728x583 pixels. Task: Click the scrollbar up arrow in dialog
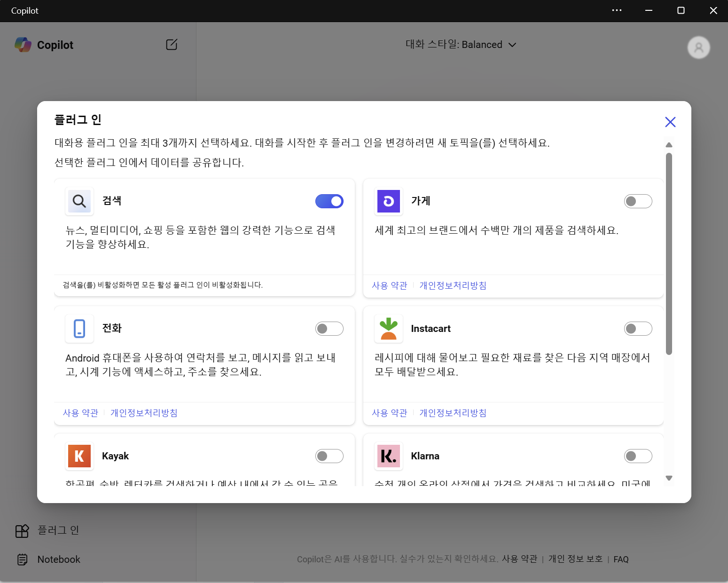click(x=669, y=145)
